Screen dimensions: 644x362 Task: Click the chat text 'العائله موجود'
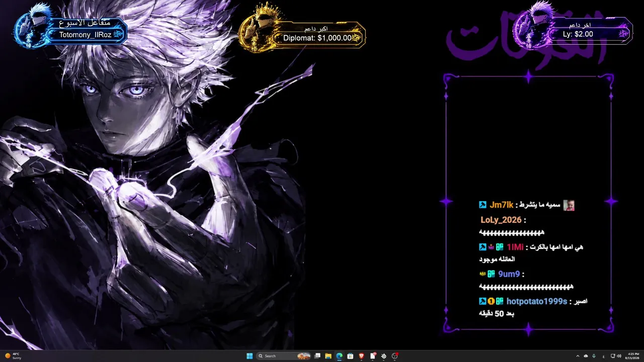click(x=497, y=259)
